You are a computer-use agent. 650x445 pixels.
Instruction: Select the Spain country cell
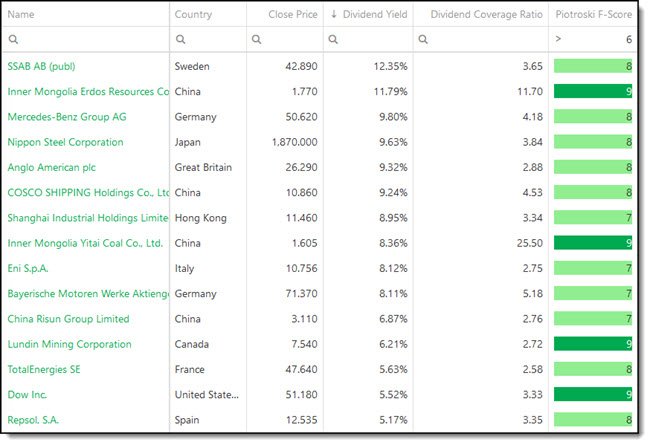(187, 421)
